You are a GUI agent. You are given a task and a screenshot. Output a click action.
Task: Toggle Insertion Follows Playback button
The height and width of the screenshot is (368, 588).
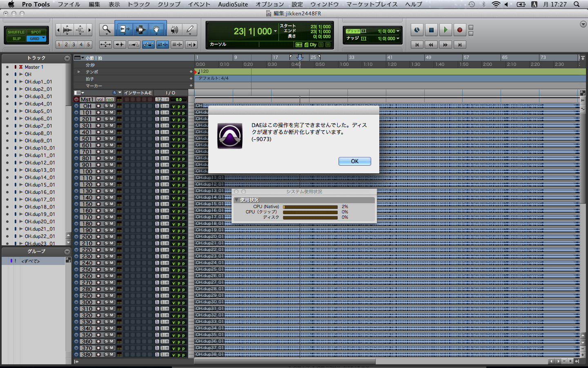coord(191,45)
